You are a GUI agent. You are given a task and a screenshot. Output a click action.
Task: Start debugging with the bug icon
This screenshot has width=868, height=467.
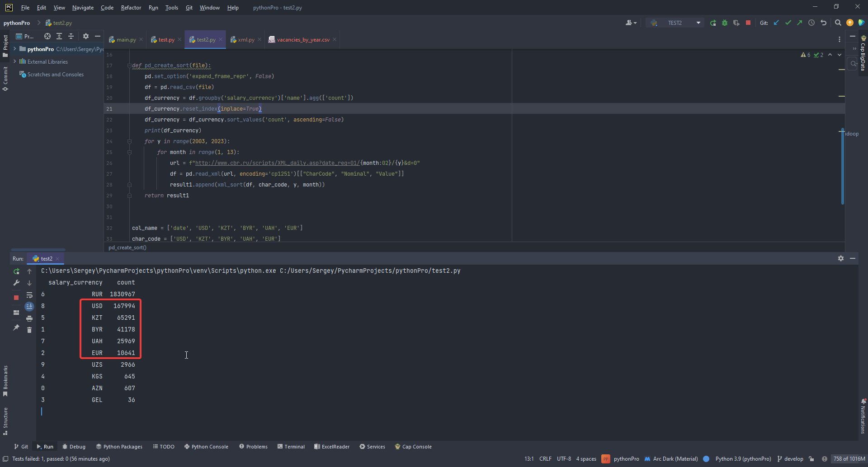click(725, 23)
